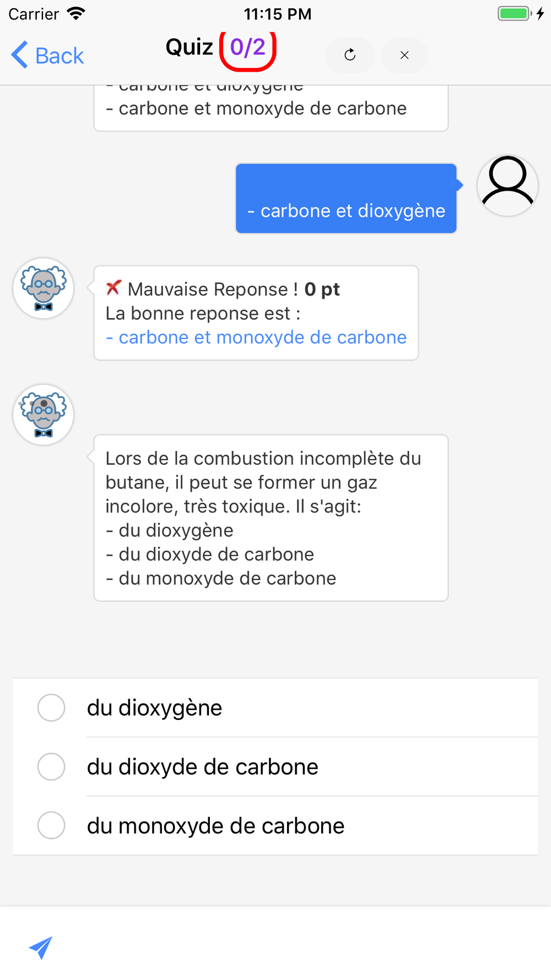Tap the battery icon in status bar
The height and width of the screenshot is (980, 551).
click(514, 13)
